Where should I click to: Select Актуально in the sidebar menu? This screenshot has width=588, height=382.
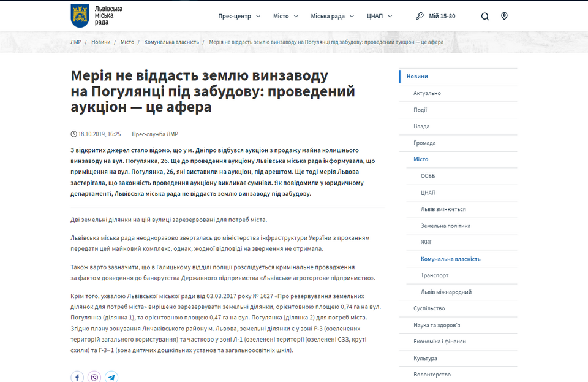click(x=427, y=93)
